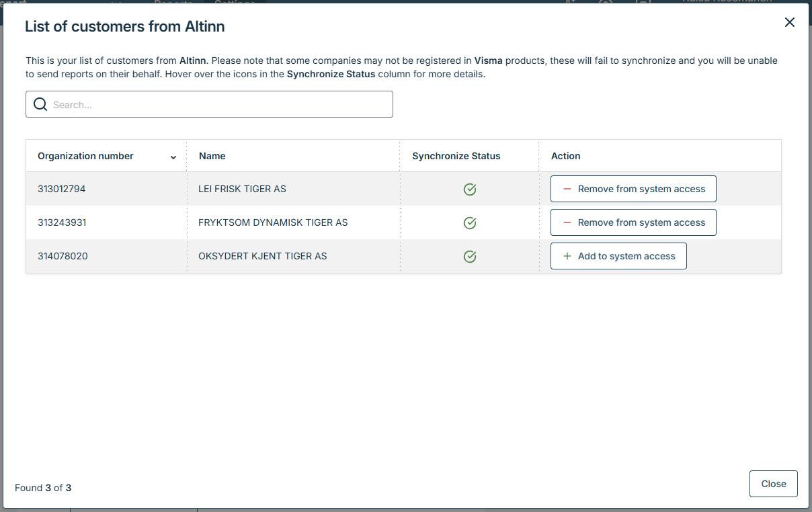Expand the Organization number sort chevron

173,157
